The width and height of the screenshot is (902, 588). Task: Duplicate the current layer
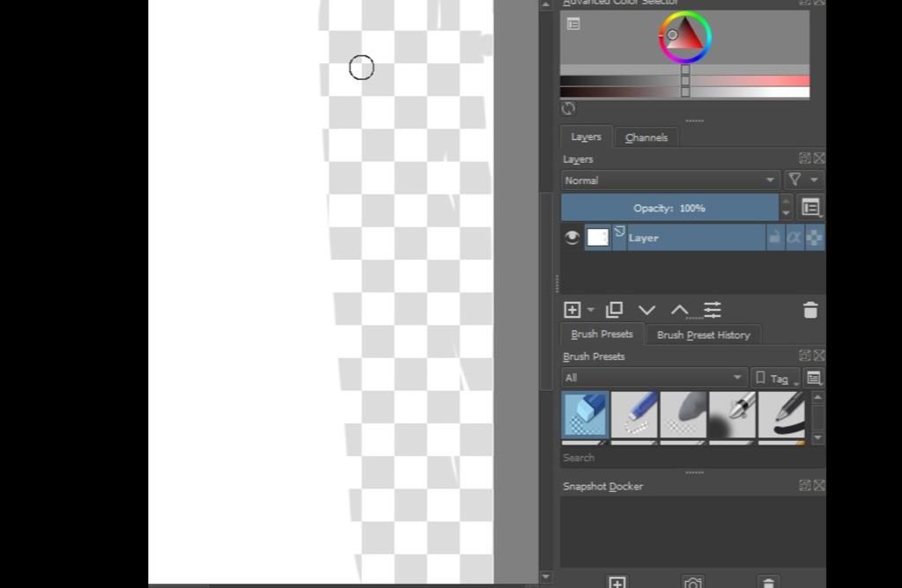tap(614, 310)
